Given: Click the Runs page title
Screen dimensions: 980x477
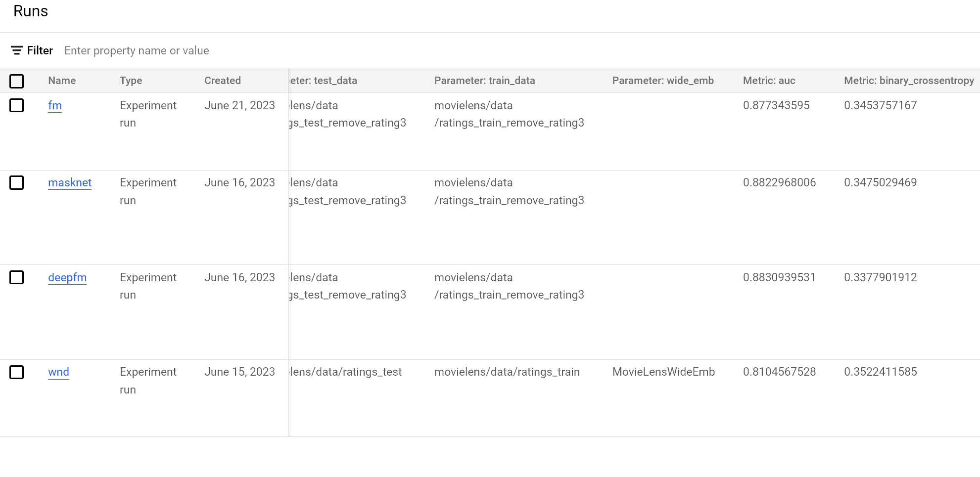Looking at the screenshot, I should (x=31, y=11).
